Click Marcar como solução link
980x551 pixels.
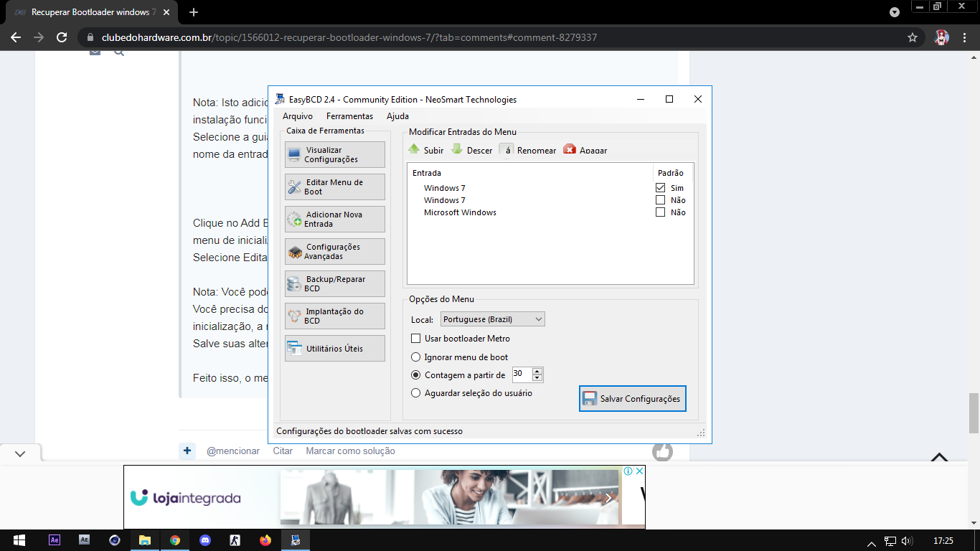tap(350, 451)
